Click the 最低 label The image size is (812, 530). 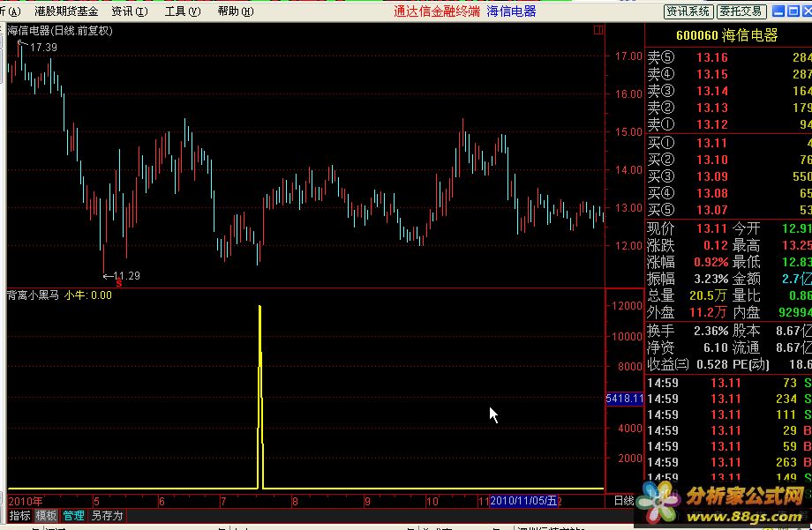coord(746,262)
